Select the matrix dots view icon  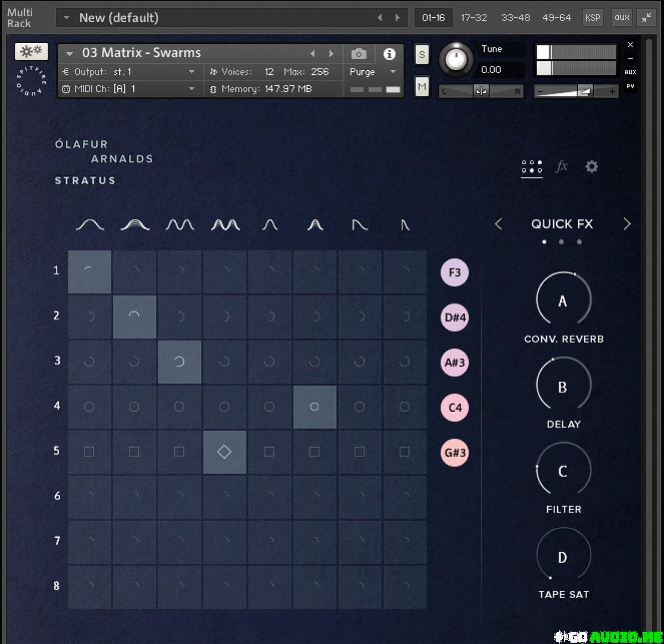point(532,167)
